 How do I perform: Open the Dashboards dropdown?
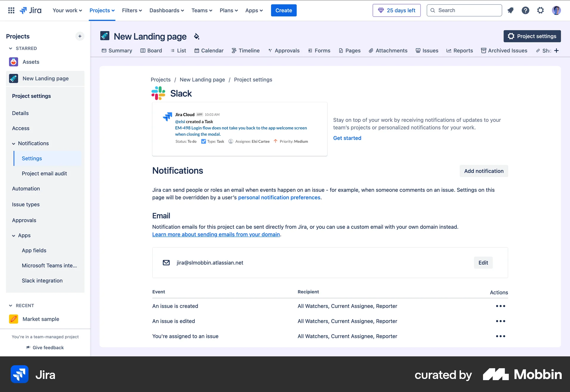coord(167,10)
